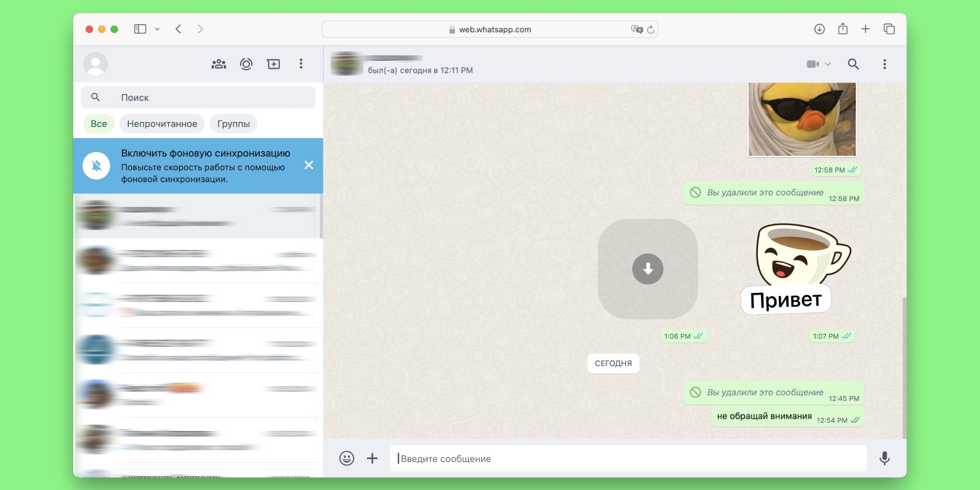Click the muted bell icon in banner
Image resolution: width=980 pixels, height=490 pixels.
[x=97, y=166]
